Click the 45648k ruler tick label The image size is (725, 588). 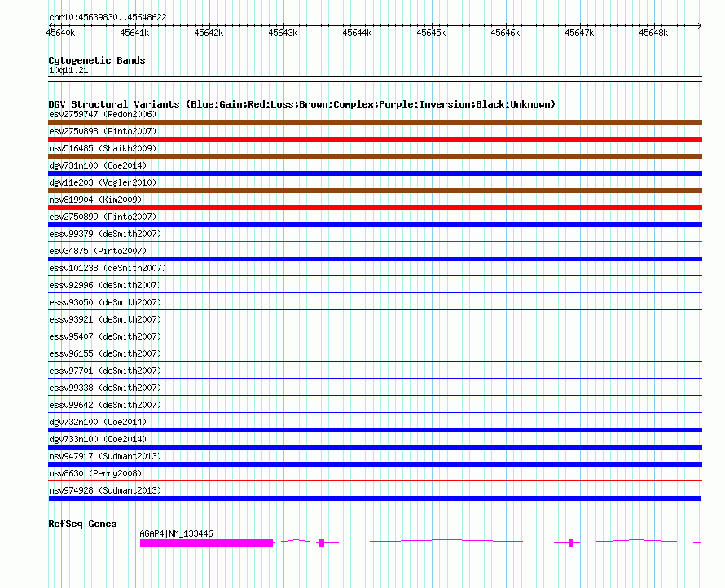[x=653, y=33]
